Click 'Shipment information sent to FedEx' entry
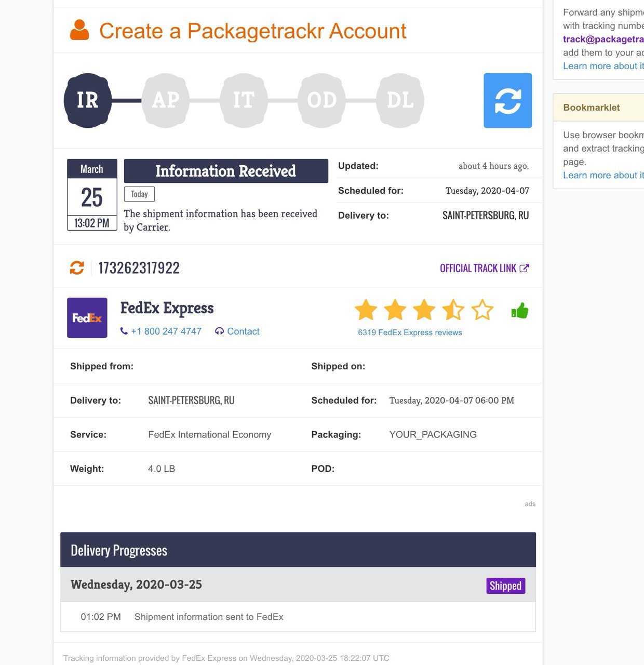This screenshot has width=644, height=665. (x=209, y=617)
